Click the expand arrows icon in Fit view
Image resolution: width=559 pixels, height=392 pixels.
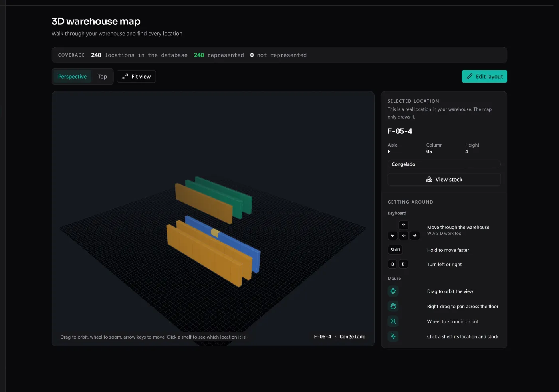[x=125, y=77]
